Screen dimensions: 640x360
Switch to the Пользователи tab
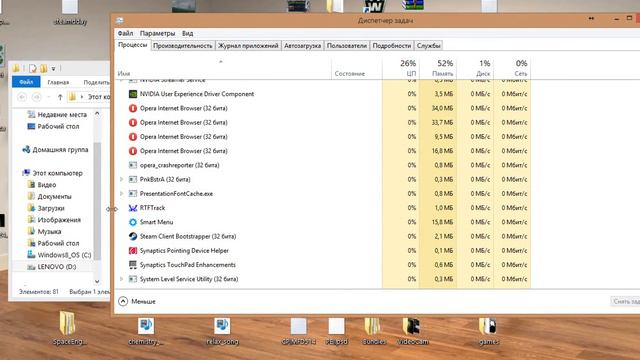347,46
